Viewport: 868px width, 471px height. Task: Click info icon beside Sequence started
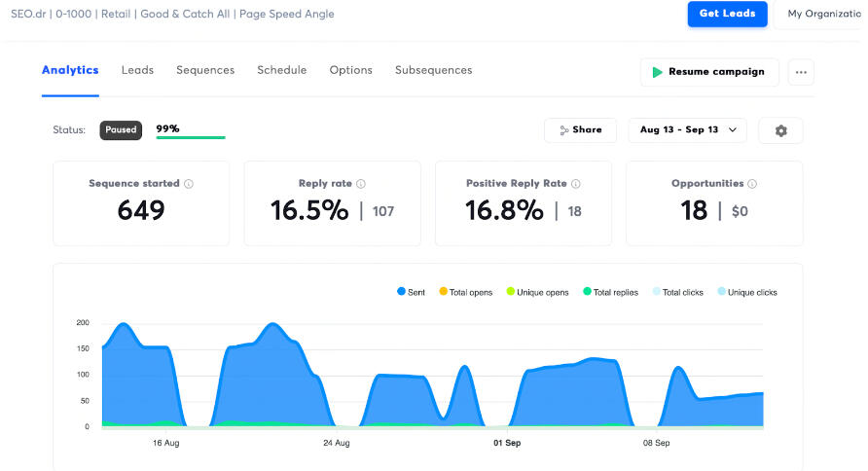pyautogui.click(x=189, y=183)
